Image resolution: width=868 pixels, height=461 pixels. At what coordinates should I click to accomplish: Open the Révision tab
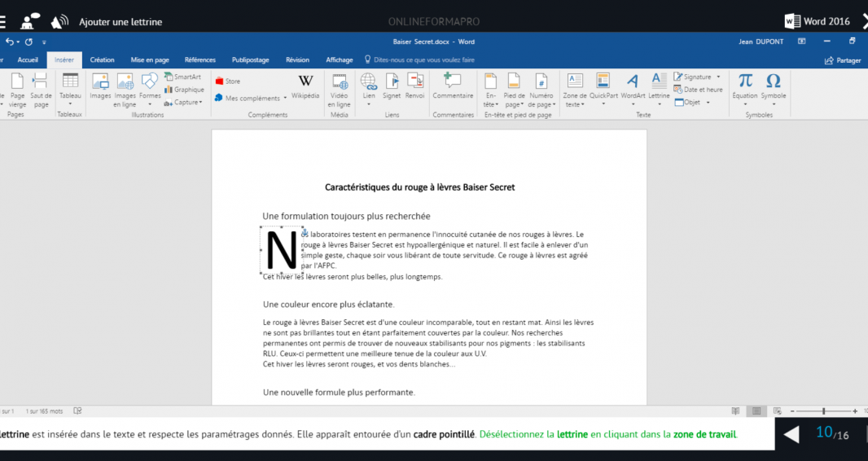[297, 59]
